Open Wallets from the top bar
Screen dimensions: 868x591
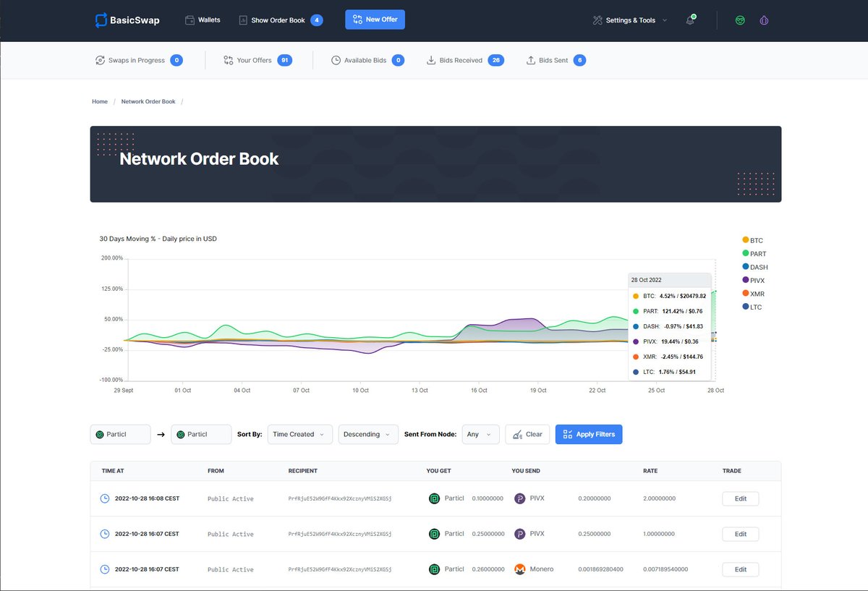pos(203,20)
